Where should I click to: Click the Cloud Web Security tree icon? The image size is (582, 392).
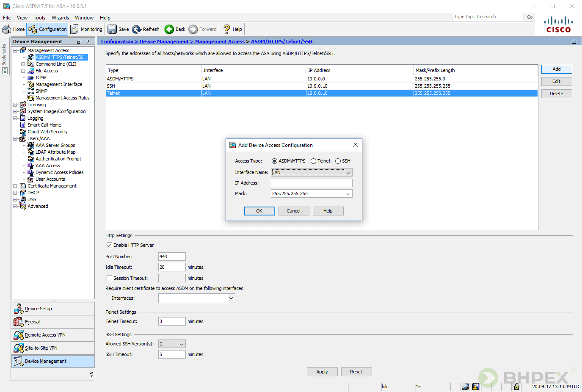pyautogui.click(x=23, y=132)
